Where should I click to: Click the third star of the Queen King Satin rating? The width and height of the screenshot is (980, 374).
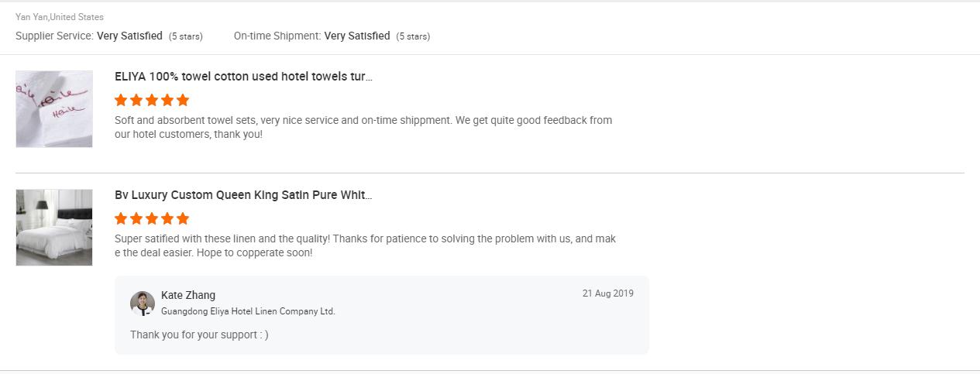click(152, 218)
